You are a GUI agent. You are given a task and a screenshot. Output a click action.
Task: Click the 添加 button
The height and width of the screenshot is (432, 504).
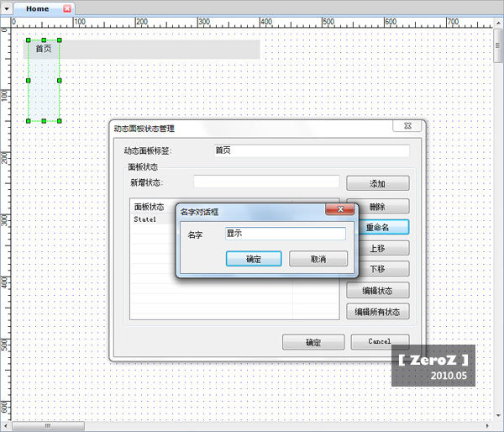(378, 183)
